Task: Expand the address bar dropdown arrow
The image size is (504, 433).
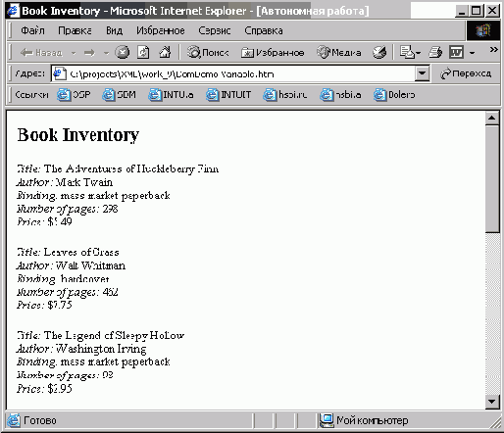Action: (422, 73)
